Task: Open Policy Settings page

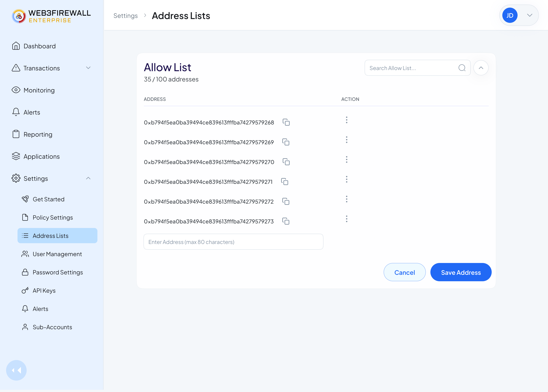Action: 53,218
